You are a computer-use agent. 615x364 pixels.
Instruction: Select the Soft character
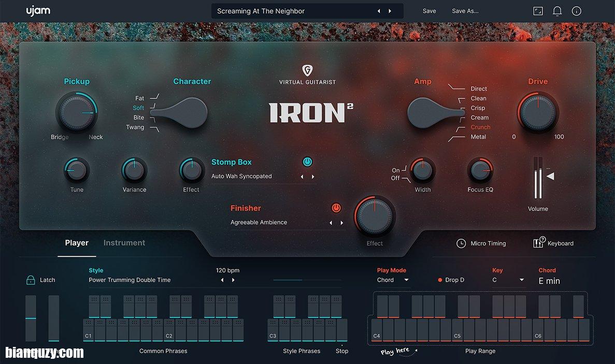138,108
